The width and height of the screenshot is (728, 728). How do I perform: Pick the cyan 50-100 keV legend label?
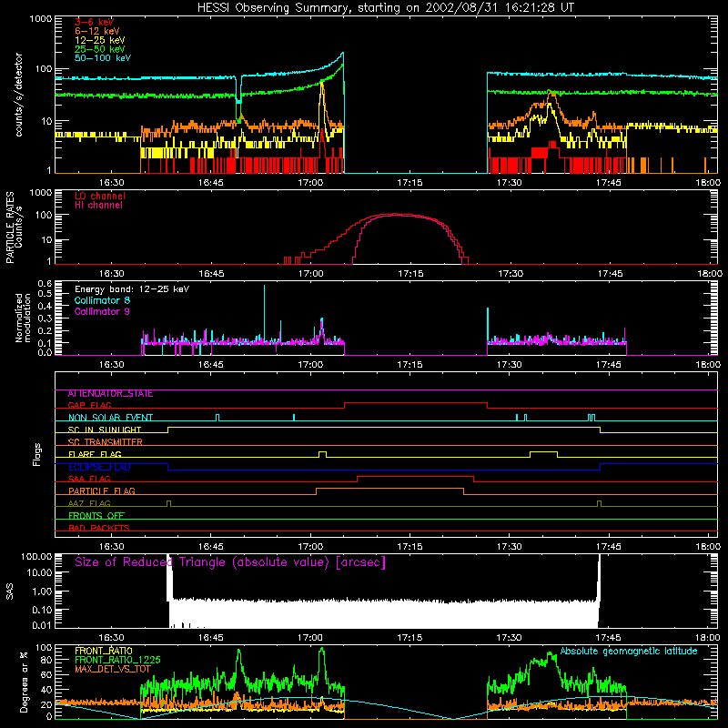pyautogui.click(x=103, y=58)
